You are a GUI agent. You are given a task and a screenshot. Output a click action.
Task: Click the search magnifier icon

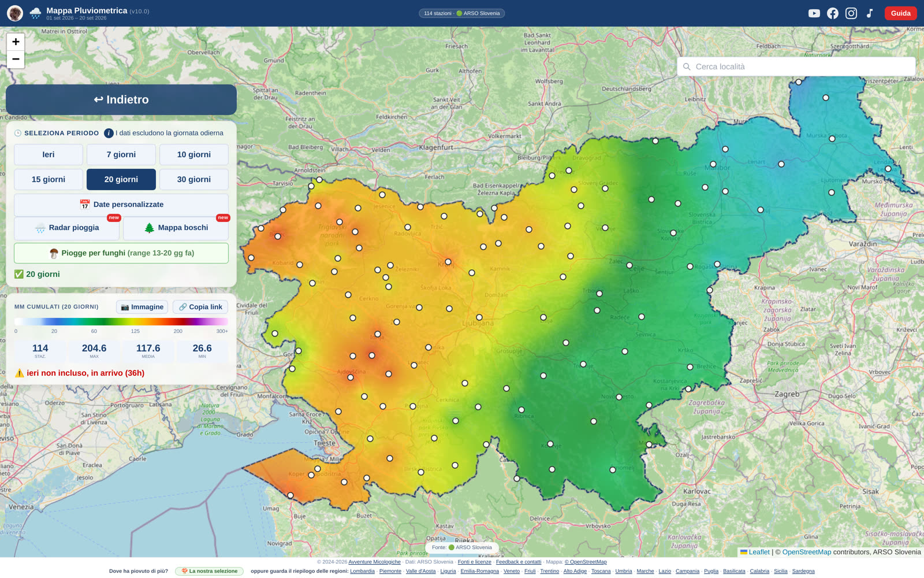pyautogui.click(x=687, y=66)
